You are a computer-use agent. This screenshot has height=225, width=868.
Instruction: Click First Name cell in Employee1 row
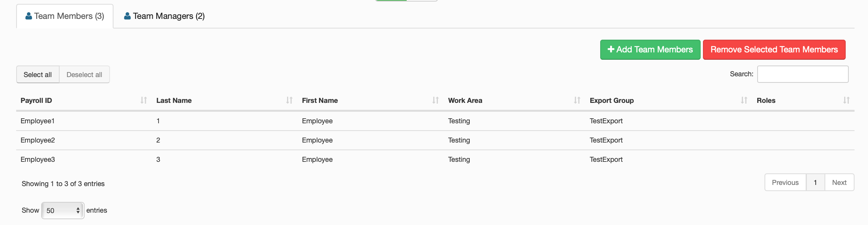click(x=317, y=121)
